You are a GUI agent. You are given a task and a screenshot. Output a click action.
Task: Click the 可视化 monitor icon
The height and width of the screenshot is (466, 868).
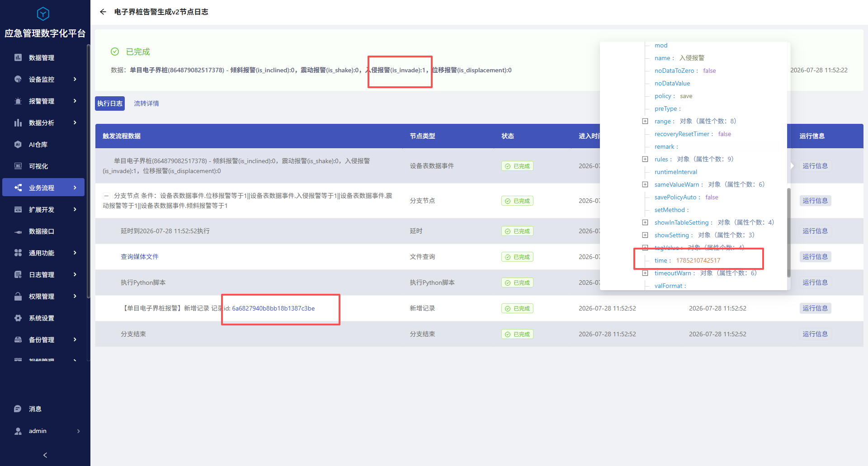pyautogui.click(x=18, y=166)
